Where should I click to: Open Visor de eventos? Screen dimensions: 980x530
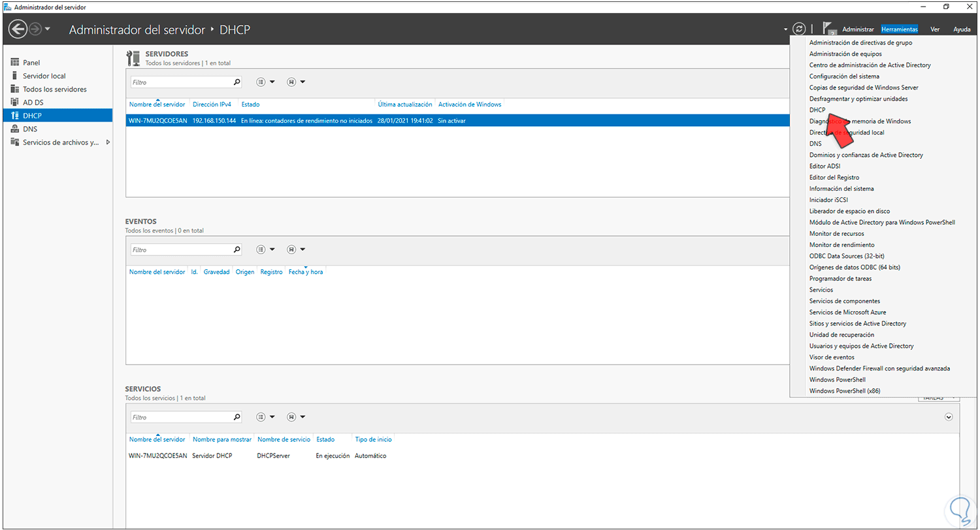tap(832, 357)
